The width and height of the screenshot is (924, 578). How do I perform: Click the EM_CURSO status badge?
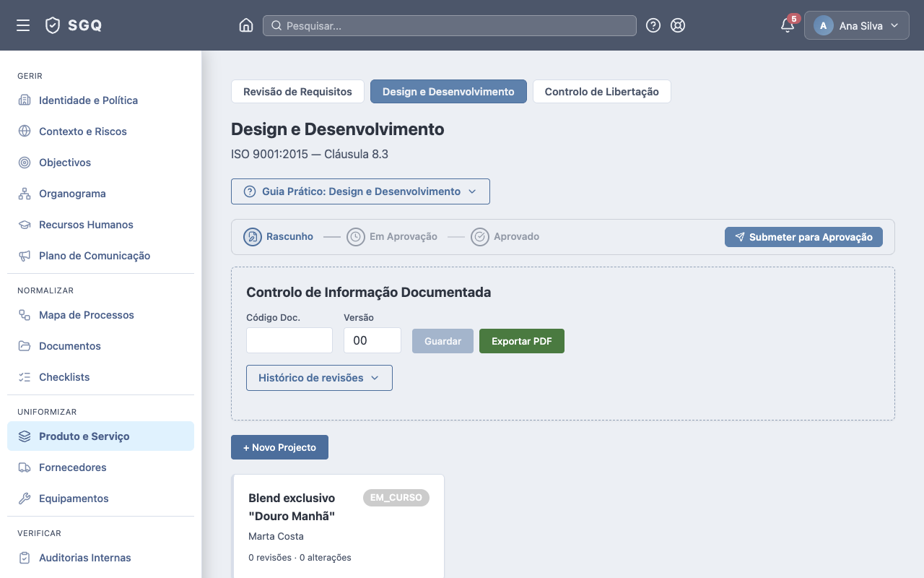(x=396, y=498)
